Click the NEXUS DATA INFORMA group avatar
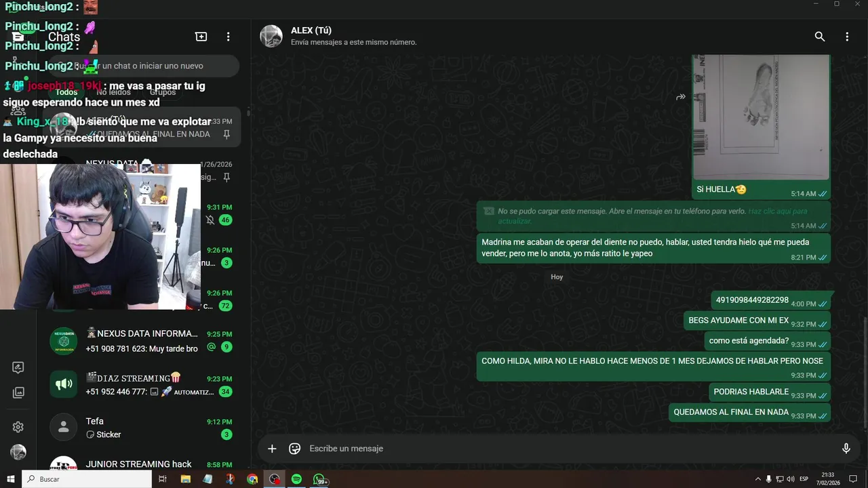Image resolution: width=868 pixels, height=488 pixels. pyautogui.click(x=63, y=341)
